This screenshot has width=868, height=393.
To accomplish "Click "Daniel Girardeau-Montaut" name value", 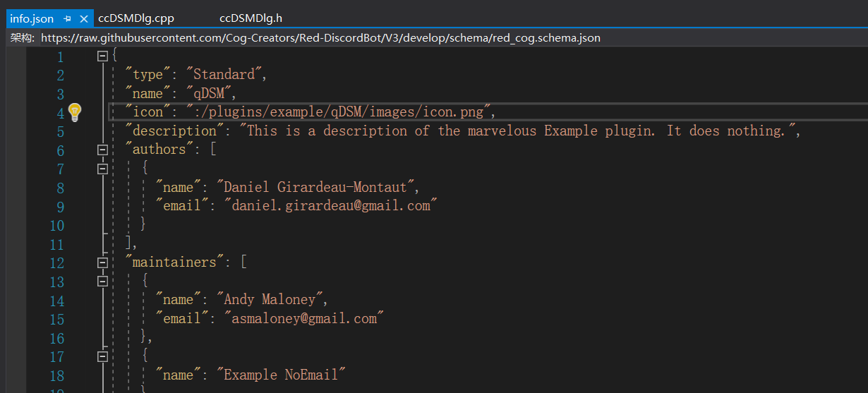I will click(315, 187).
